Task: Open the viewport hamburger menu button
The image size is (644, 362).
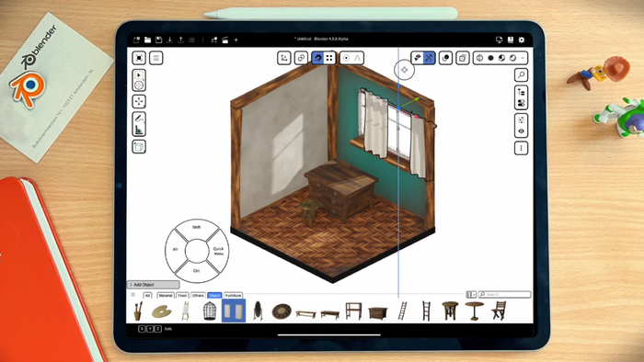Action: [156, 58]
